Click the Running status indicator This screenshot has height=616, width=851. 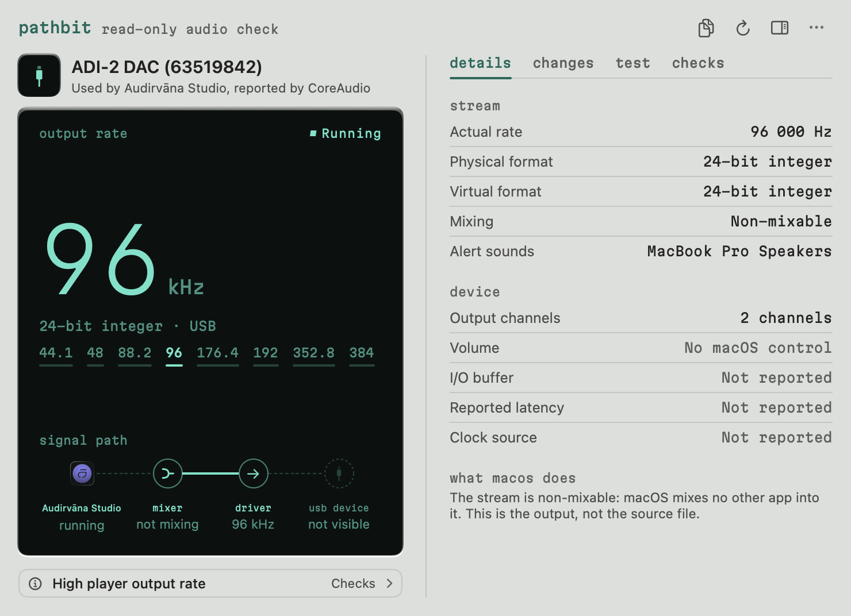point(345,133)
